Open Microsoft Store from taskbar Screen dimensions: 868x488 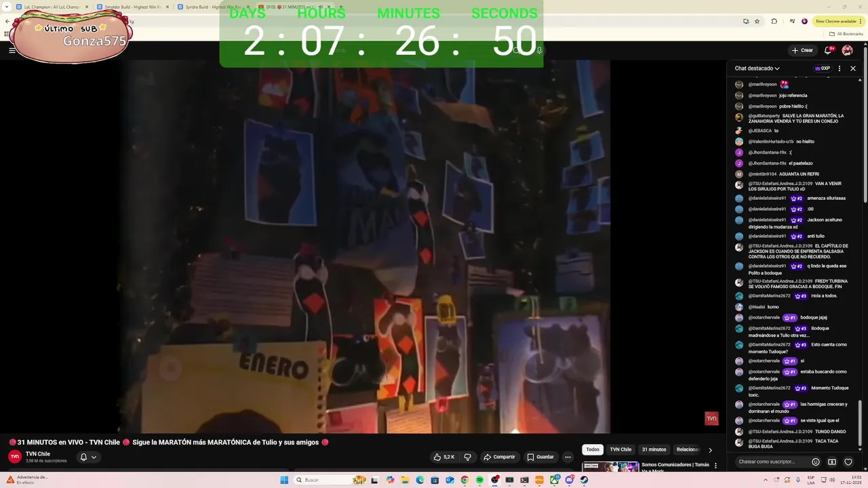point(435,480)
